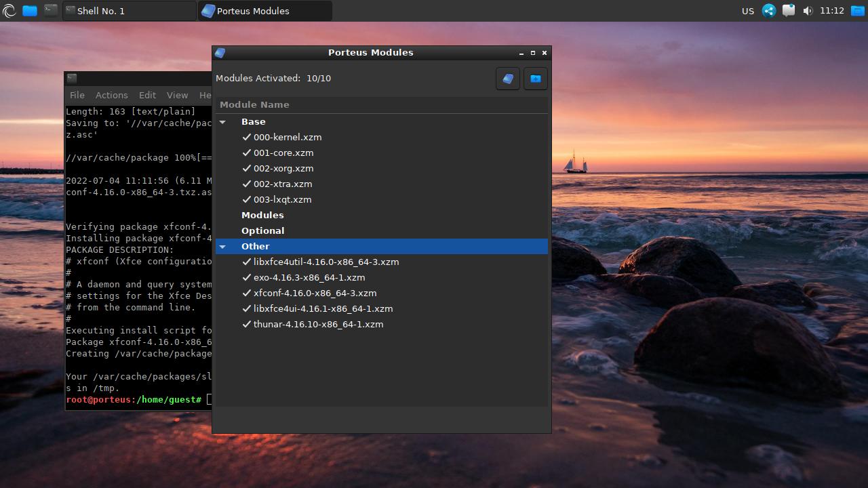Switch to the Porteus Modules taskbar entry
Screen dimensions: 868x488
tap(265, 11)
